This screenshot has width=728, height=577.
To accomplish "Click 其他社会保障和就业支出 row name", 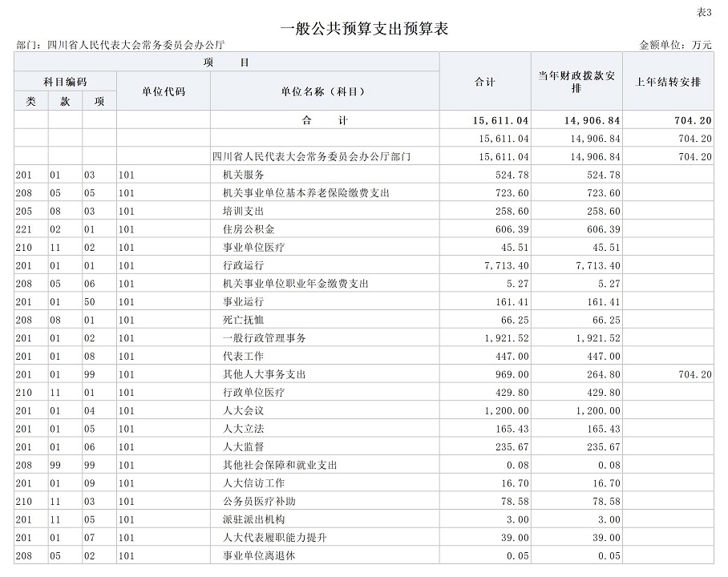I will [x=280, y=464].
